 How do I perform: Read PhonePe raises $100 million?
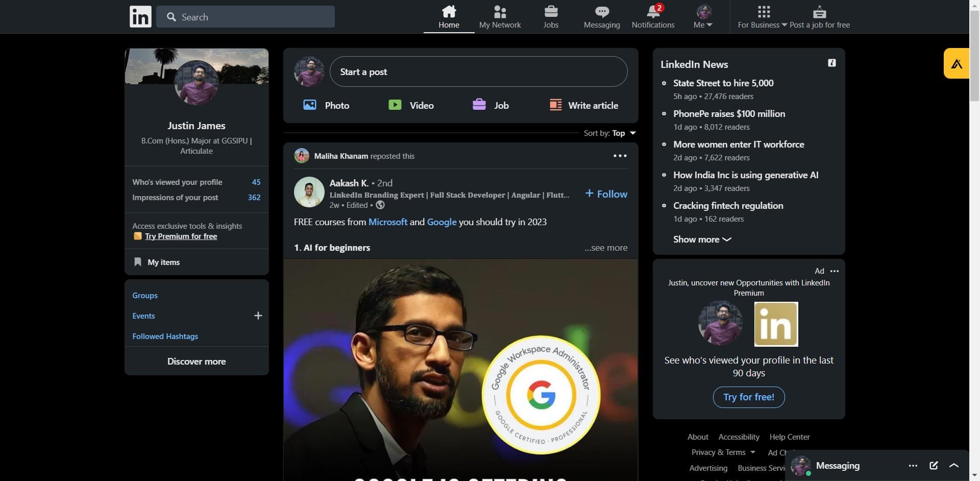pos(729,114)
